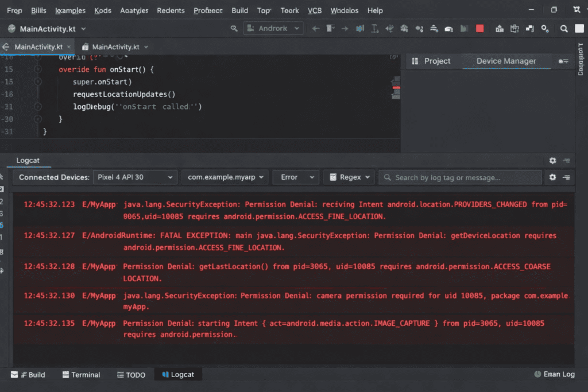588x392 pixels.
Task: Switch to the Device Manager tab
Action: click(506, 61)
